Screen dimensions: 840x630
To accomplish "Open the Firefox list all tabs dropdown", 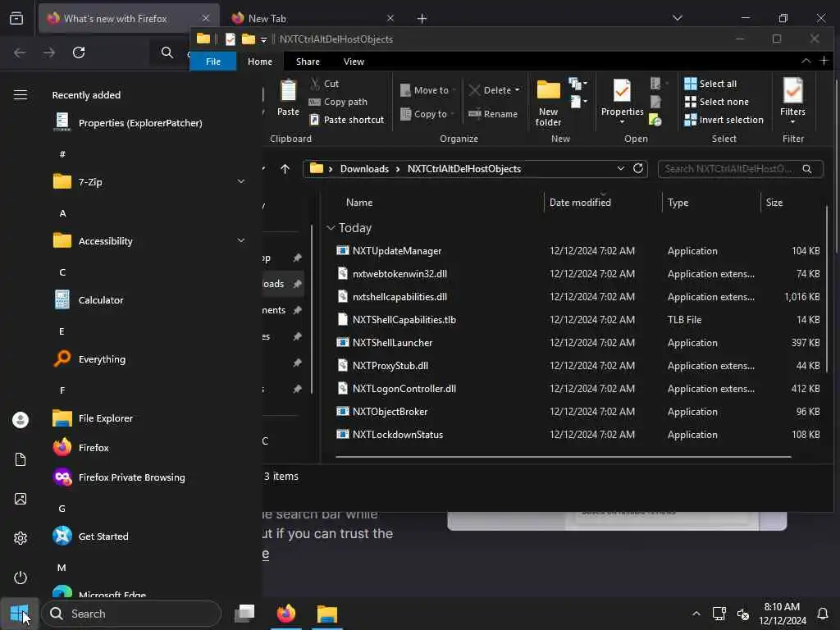I will tap(677, 18).
